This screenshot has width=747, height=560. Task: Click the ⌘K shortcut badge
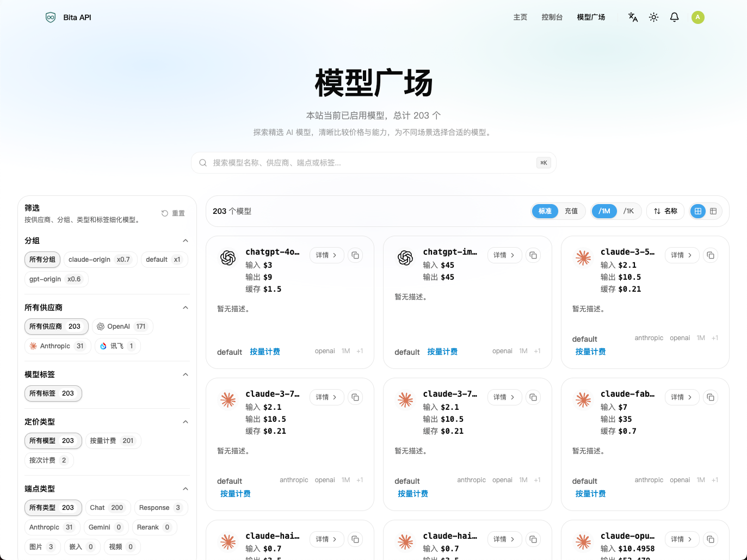coord(544,163)
